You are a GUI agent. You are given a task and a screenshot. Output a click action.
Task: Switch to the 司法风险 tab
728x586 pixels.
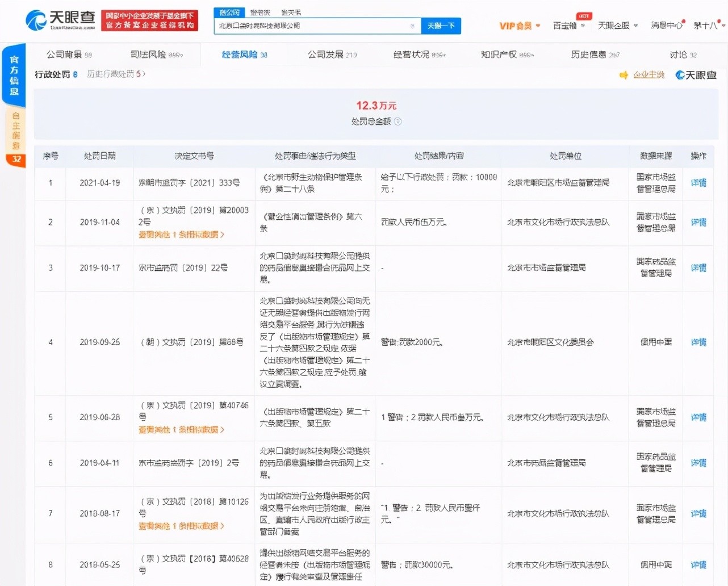[156, 55]
